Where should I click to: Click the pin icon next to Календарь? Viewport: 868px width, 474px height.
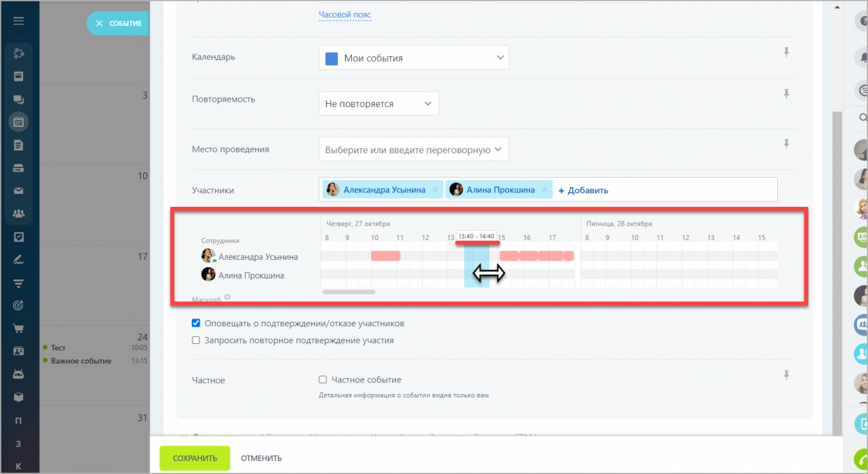pos(787,52)
